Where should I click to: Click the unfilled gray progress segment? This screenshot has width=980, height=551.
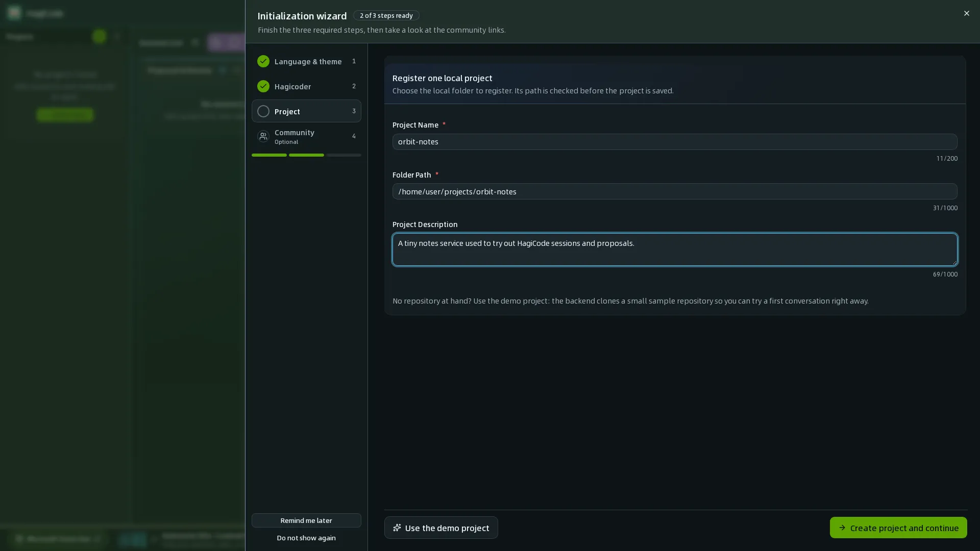(x=344, y=155)
